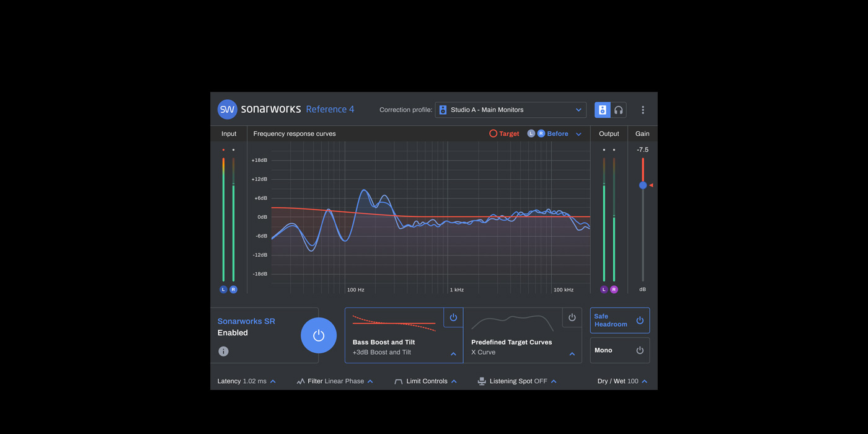Toggle the Sonarworks SR main power button
Viewport: 868px width, 434px height.
pos(319,335)
